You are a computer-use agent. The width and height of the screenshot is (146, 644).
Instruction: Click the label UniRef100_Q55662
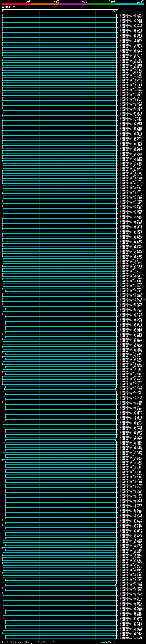131,77
